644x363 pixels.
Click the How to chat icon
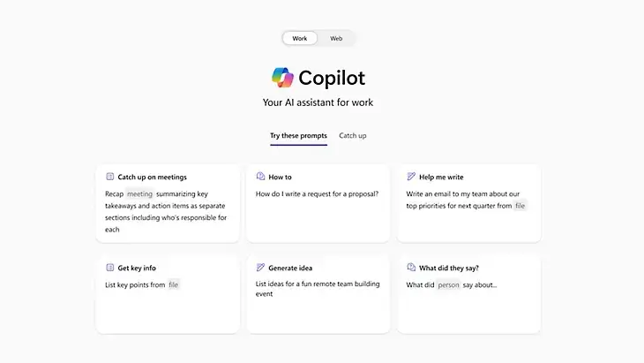[260, 177]
